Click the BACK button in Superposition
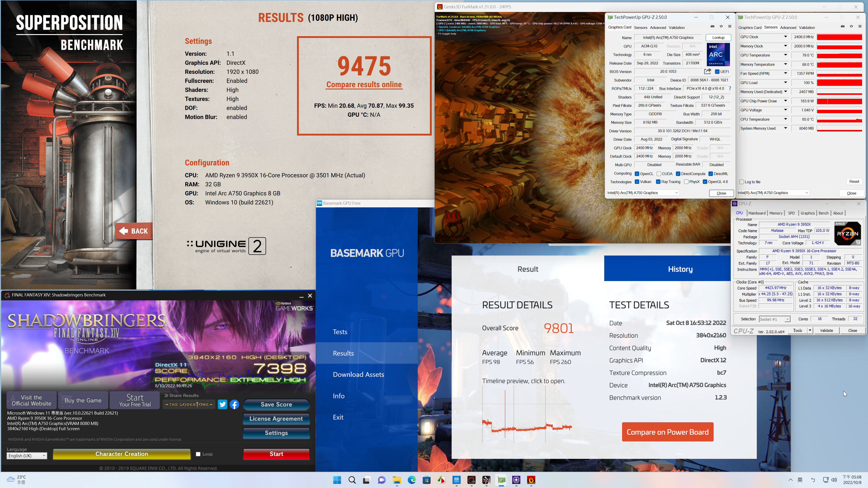This screenshot has height=488, width=868. (x=134, y=231)
